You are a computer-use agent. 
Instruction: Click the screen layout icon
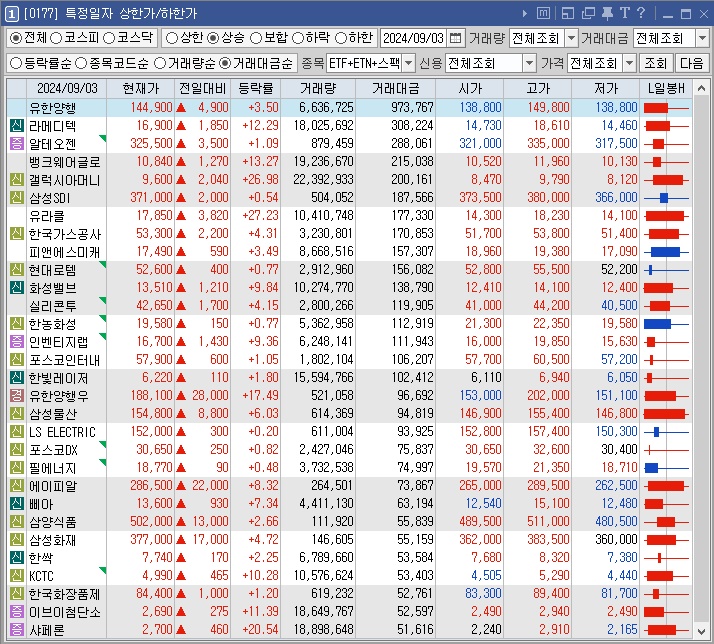[x=568, y=14]
